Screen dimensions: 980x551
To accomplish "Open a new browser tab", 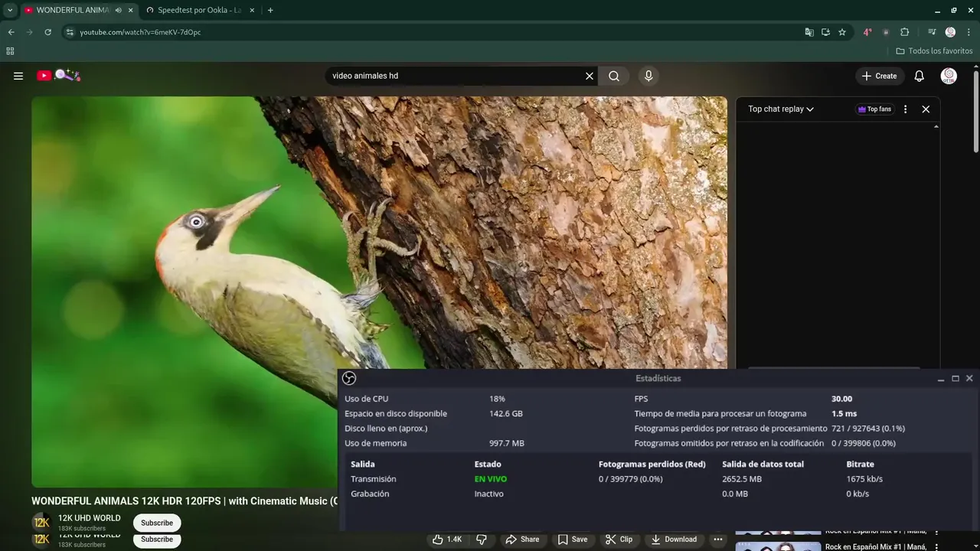I will tap(270, 10).
